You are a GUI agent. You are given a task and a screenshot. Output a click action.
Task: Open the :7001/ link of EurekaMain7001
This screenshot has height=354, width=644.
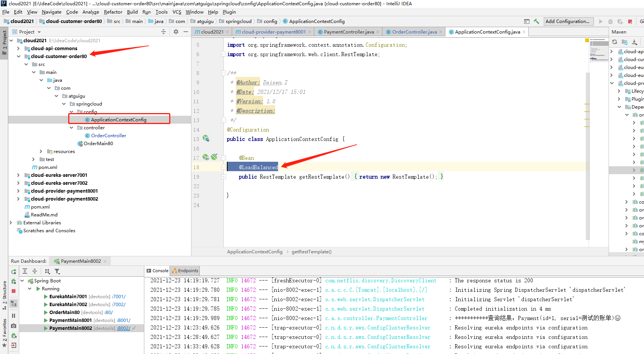(119, 297)
